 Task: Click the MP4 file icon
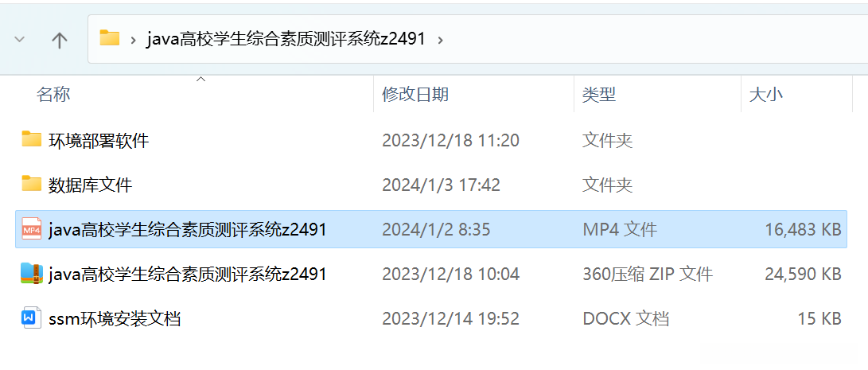[32, 228]
